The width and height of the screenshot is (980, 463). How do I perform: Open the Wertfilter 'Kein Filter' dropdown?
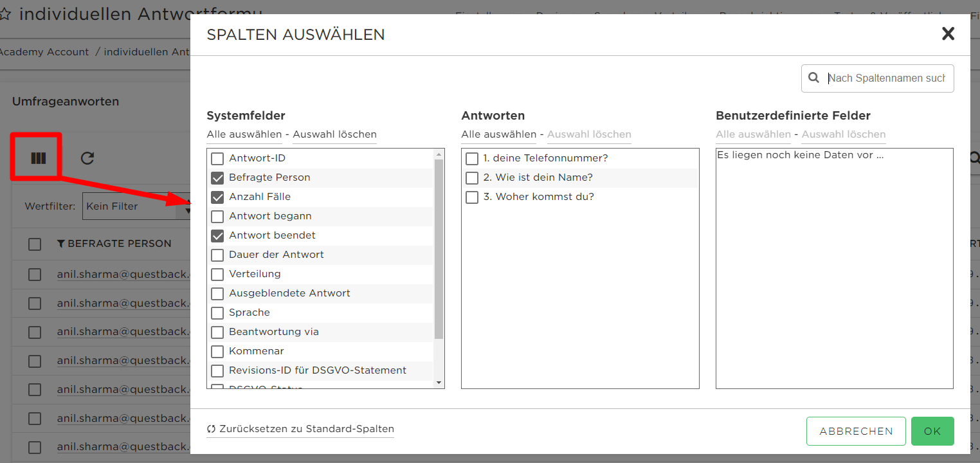[x=137, y=206]
